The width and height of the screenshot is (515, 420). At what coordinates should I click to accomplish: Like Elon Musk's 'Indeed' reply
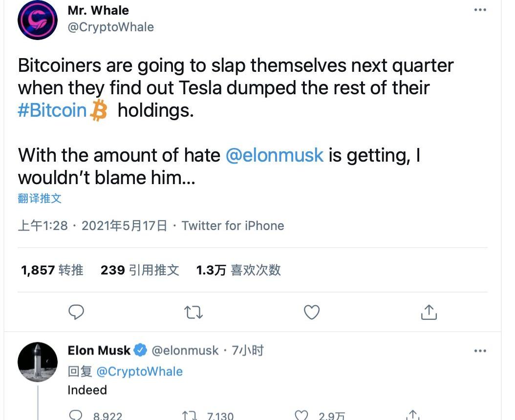(x=302, y=415)
